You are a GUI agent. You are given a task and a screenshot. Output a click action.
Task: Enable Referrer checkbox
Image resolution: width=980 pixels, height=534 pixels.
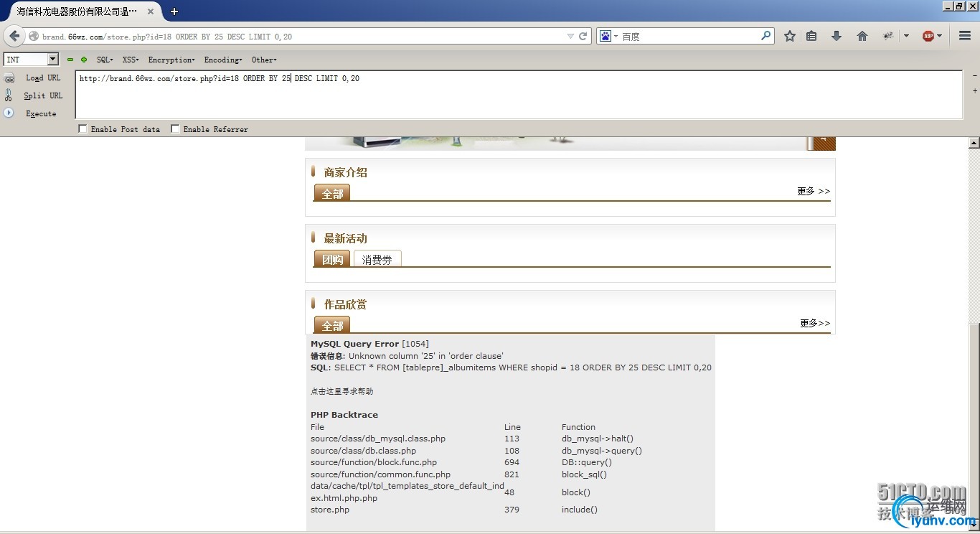coord(175,129)
